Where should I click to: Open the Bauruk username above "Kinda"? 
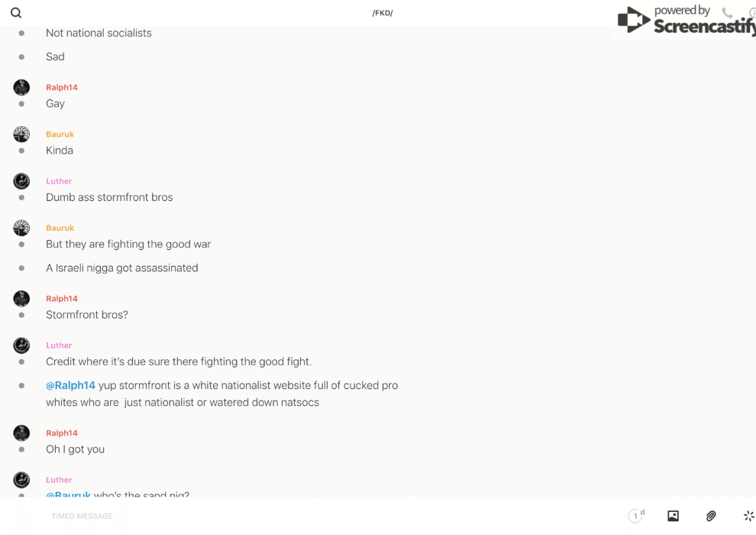(x=60, y=135)
